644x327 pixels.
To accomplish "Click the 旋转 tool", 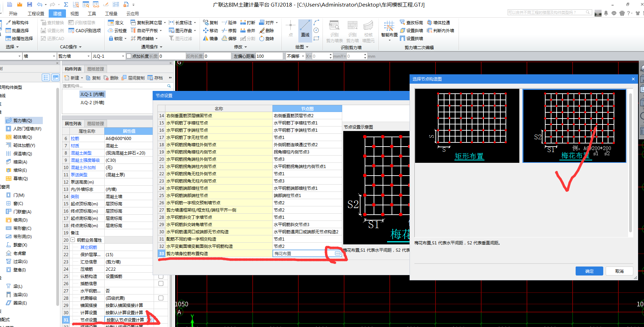I will [266, 38].
